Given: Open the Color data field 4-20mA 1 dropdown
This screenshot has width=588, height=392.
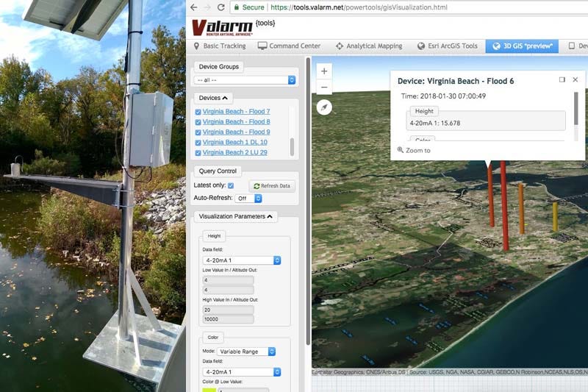Looking at the screenshot, I should (242, 371).
